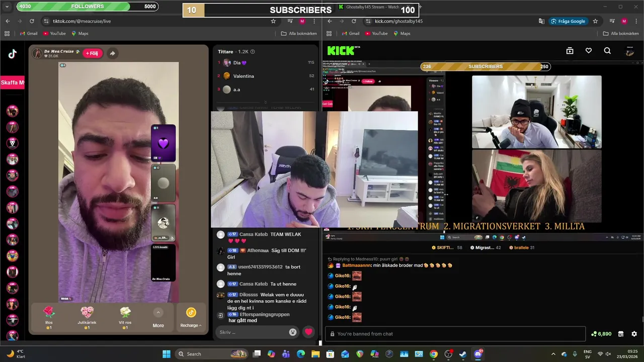
Task: Bookmark the kick.com page with star
Action: [595, 21]
